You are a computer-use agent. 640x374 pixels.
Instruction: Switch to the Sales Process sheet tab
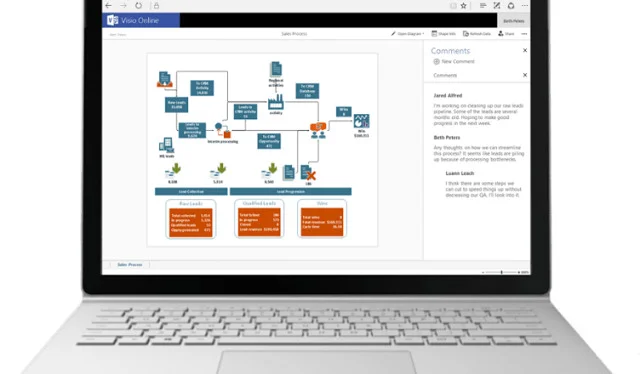click(130, 265)
